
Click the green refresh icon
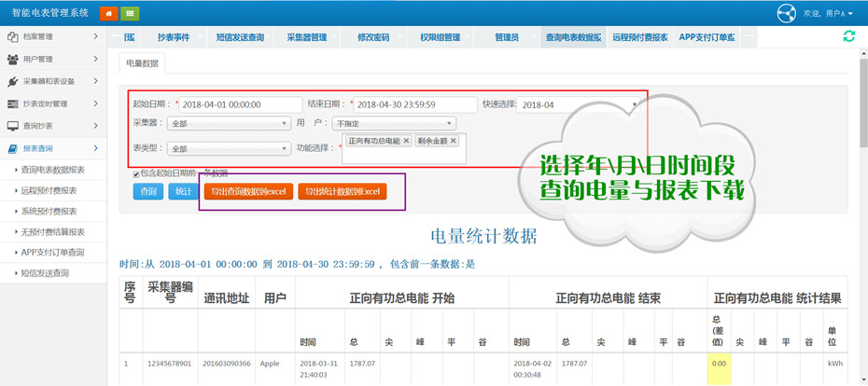point(848,36)
